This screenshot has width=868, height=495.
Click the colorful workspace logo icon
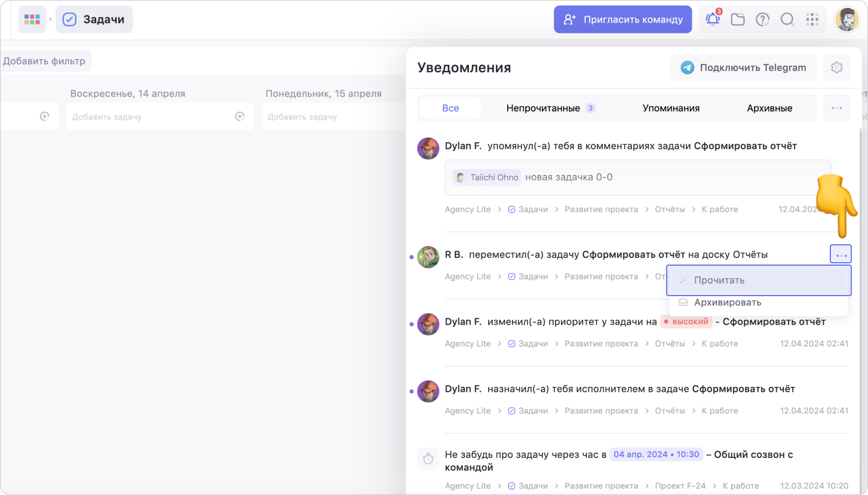[32, 20]
